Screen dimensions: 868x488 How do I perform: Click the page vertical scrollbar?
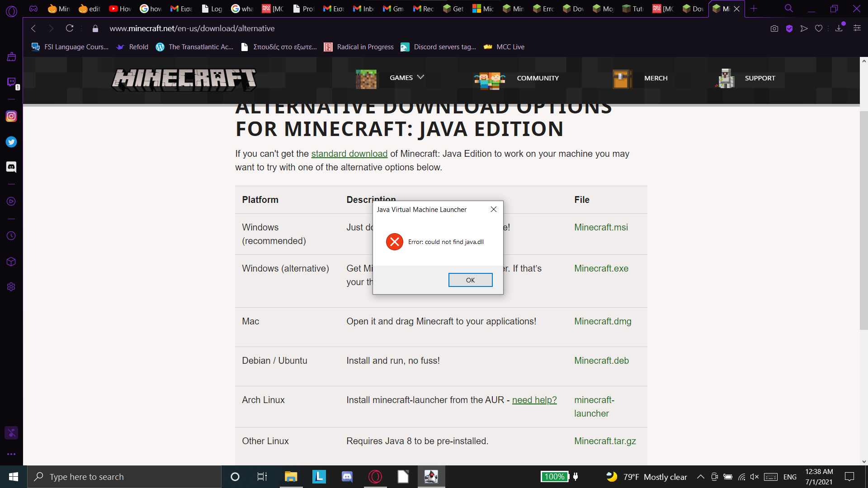point(863,220)
